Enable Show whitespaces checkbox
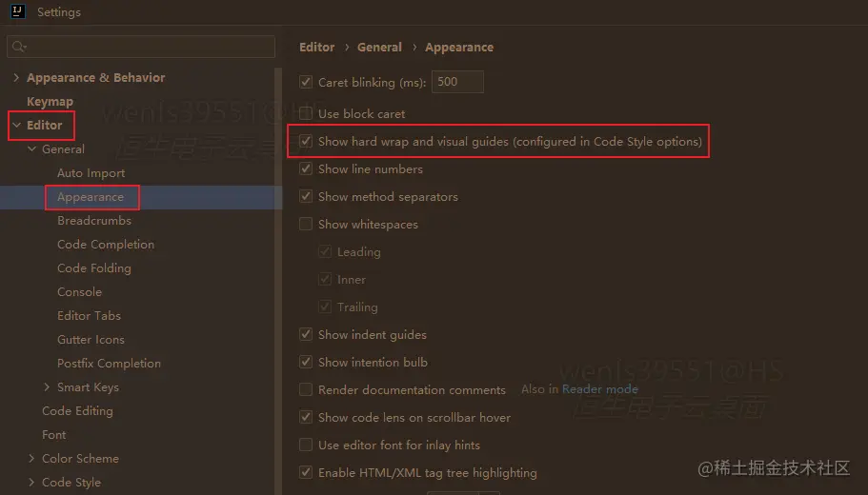868x495 pixels. click(306, 224)
